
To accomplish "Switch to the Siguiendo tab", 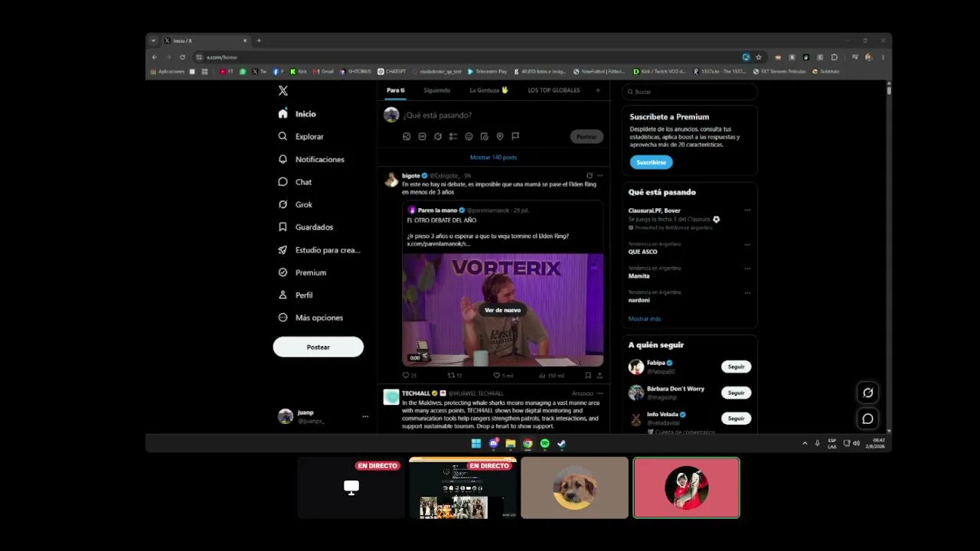I will coord(437,90).
